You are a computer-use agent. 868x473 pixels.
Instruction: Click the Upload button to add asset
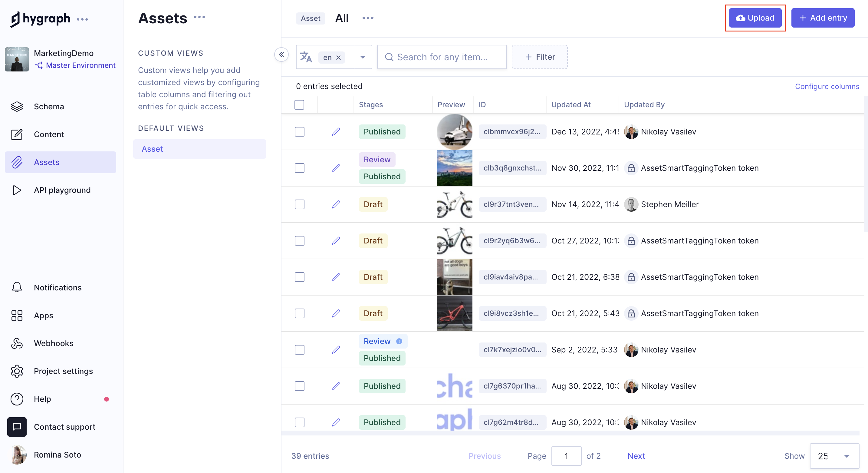755,18
